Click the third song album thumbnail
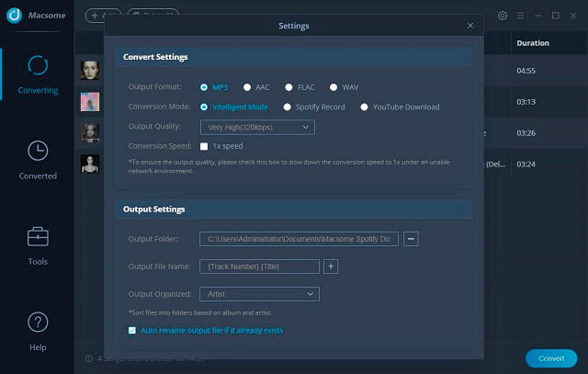This screenshot has width=588, height=374. tap(90, 133)
